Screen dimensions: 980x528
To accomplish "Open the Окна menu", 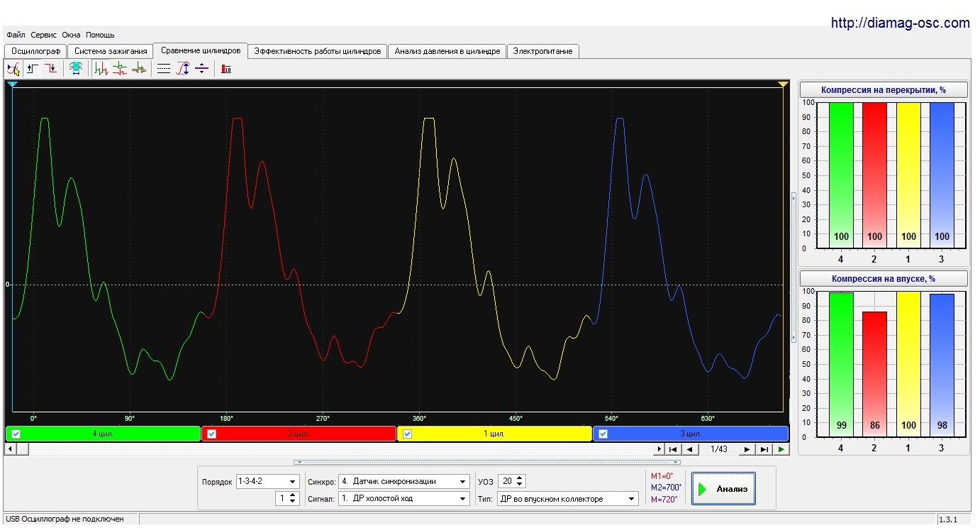I will 71,35.
